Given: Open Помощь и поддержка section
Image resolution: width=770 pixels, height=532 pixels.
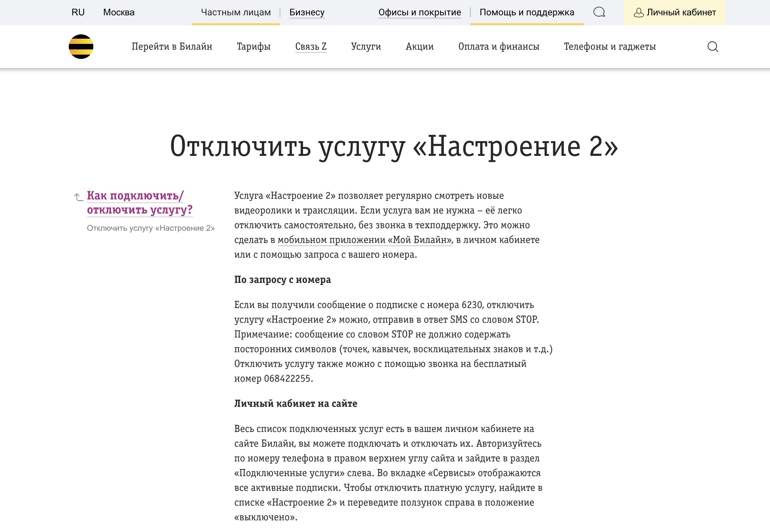Looking at the screenshot, I should [x=527, y=12].
